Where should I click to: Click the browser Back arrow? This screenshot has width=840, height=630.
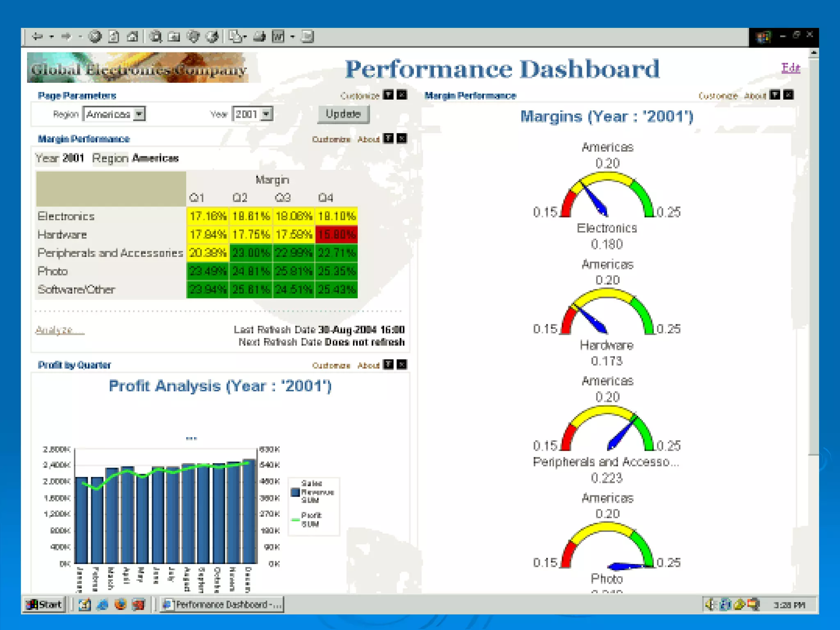click(37, 37)
